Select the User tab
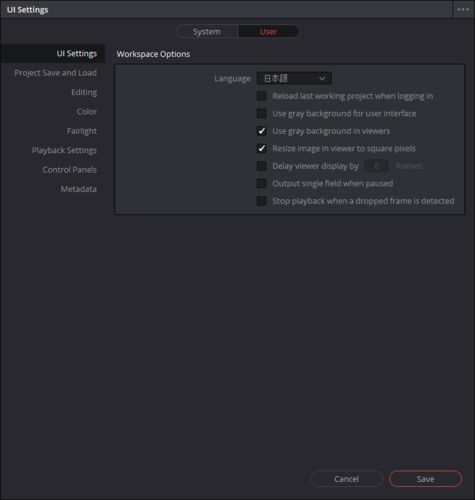Viewport: 475px width, 500px height. [268, 32]
